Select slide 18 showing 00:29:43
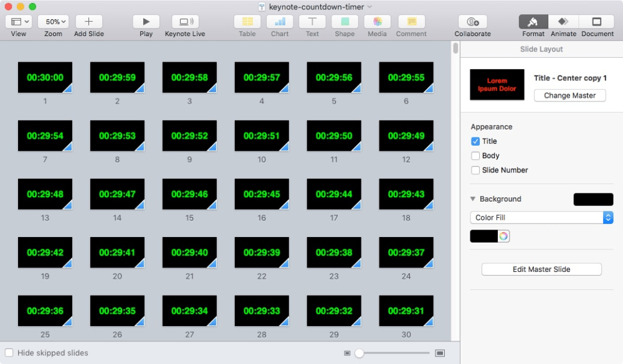 click(406, 194)
